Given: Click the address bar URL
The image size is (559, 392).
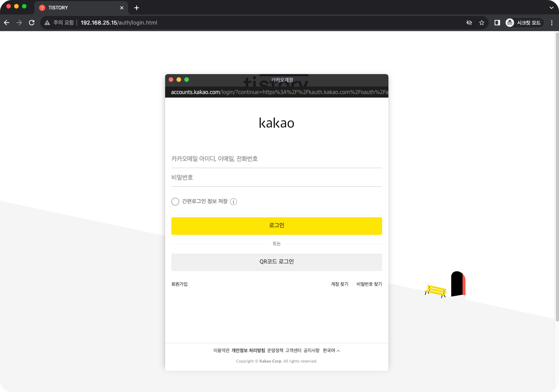Looking at the screenshot, I should click(119, 23).
